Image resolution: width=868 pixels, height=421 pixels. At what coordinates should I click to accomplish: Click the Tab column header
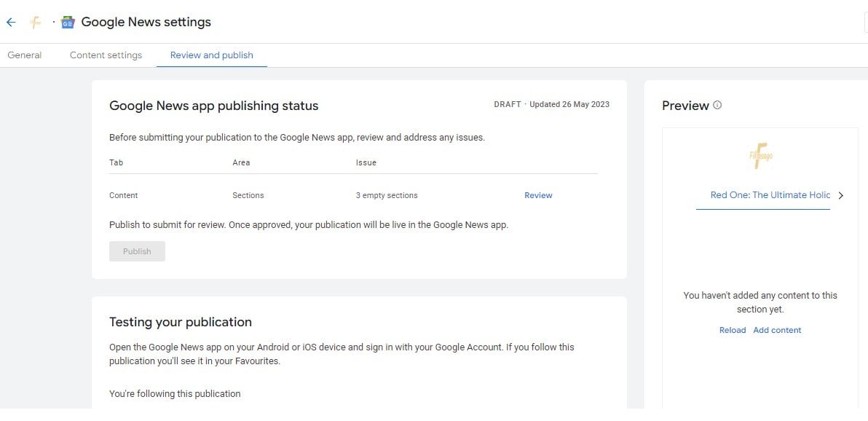tap(116, 162)
